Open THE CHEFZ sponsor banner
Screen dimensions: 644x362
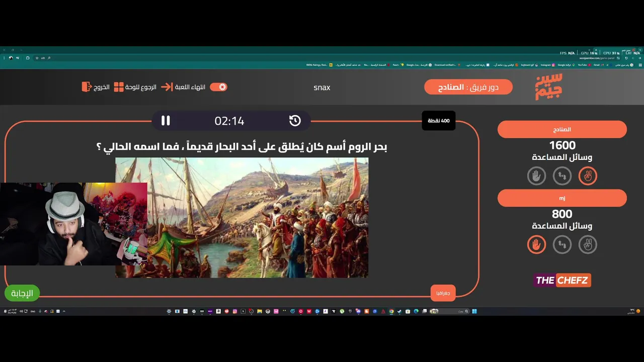[562, 280]
